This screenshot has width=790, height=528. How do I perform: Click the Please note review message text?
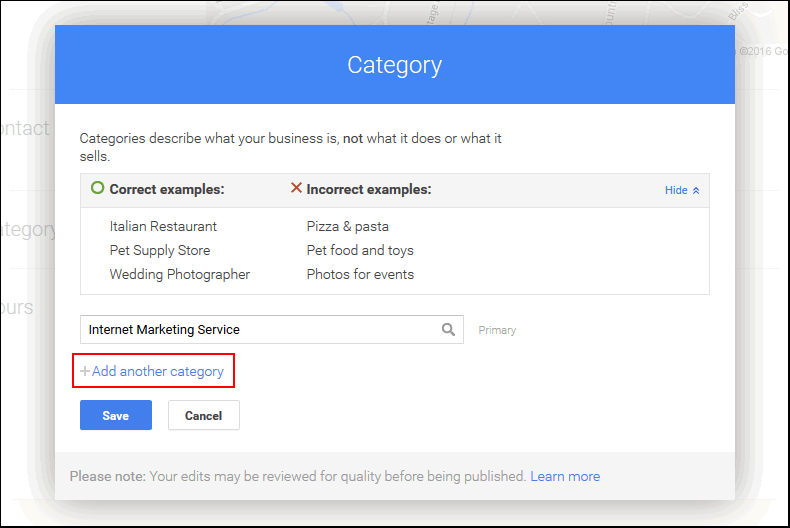(297, 477)
